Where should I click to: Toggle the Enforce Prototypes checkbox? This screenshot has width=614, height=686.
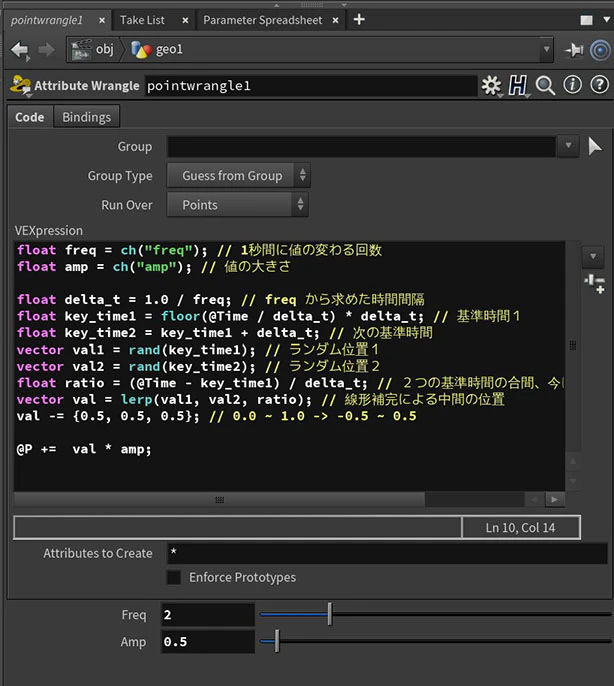coord(174,577)
